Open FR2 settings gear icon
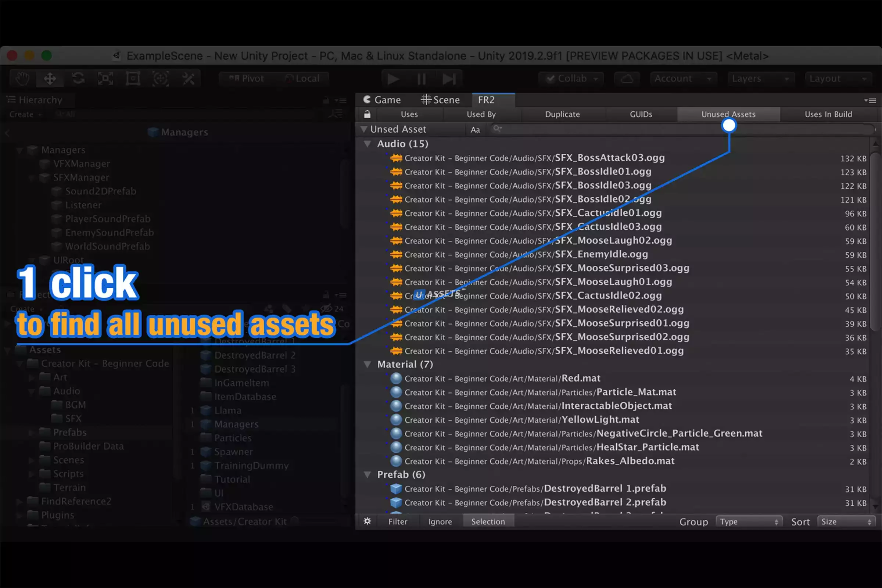This screenshot has width=882, height=588. pyautogui.click(x=367, y=521)
